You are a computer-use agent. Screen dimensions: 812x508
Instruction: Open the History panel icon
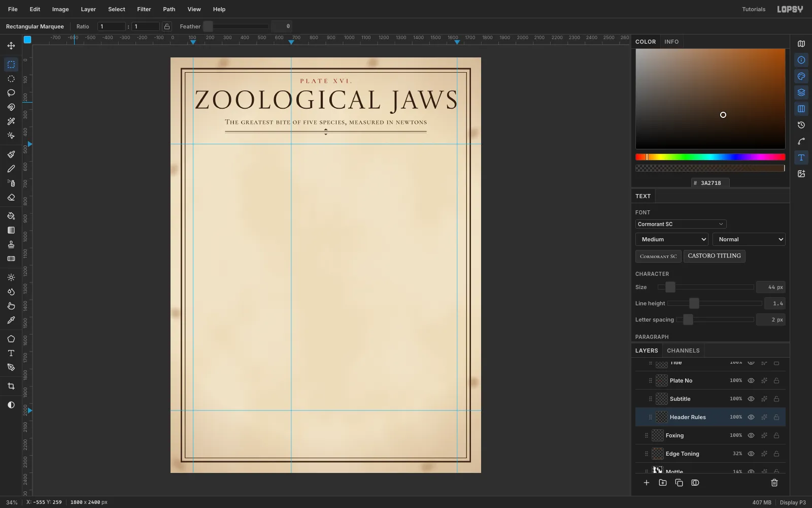click(x=801, y=125)
